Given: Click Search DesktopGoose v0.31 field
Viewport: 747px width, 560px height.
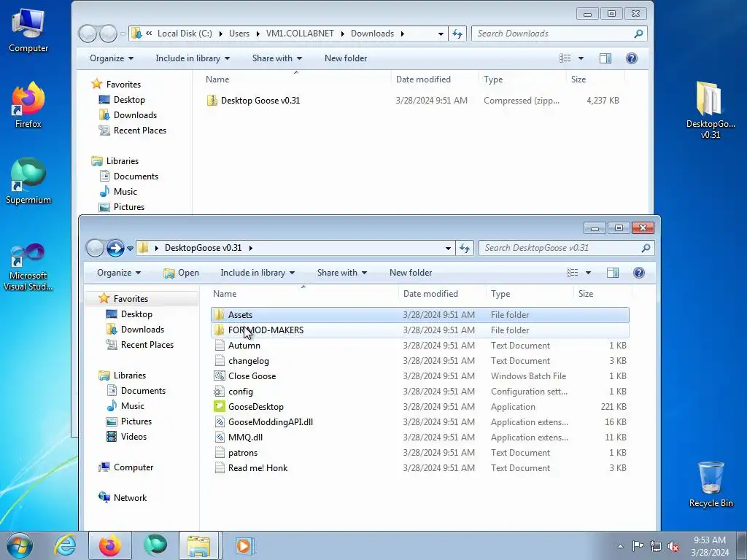Looking at the screenshot, I should click(x=566, y=248).
